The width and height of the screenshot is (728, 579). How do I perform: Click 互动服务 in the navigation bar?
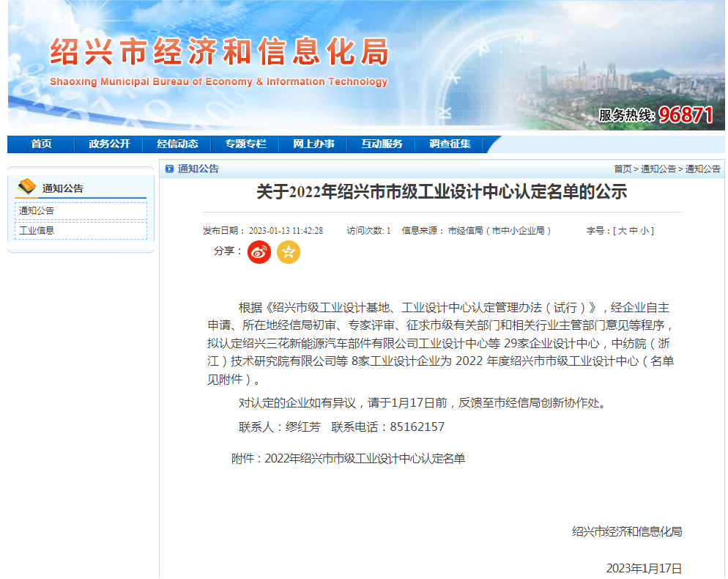382,144
